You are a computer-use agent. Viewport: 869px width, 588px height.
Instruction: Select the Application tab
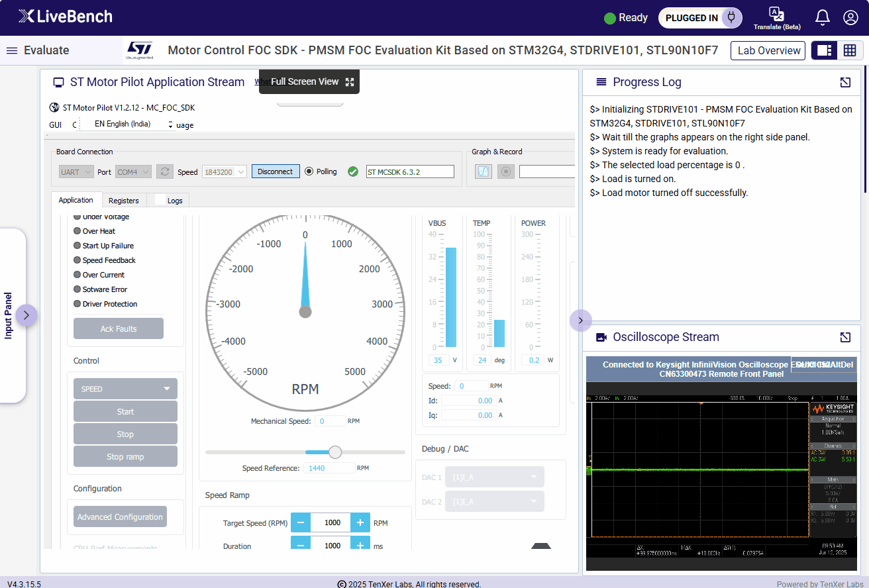[76, 200]
